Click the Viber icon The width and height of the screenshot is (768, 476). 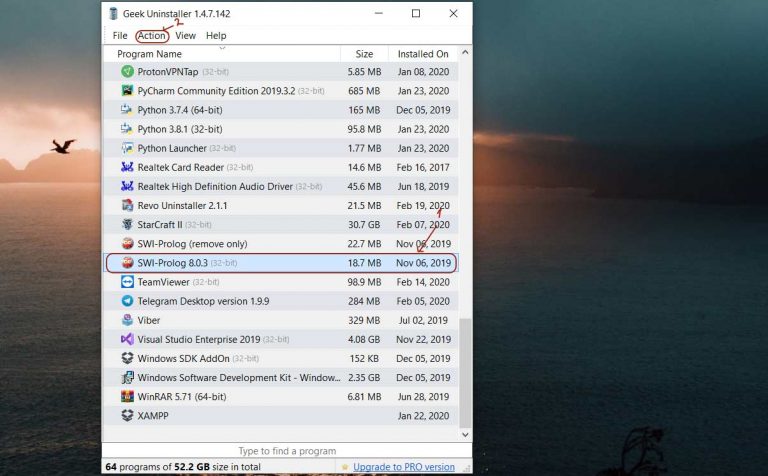point(127,320)
